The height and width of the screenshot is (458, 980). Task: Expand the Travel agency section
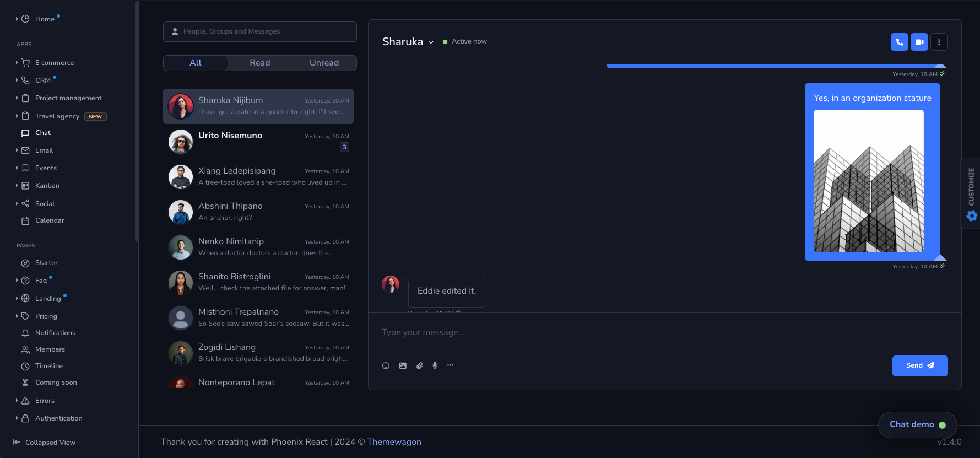[x=17, y=116]
